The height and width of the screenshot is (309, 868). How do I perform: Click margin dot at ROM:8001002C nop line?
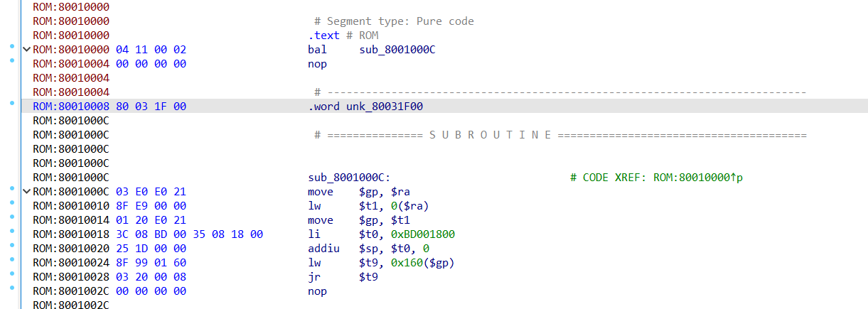(12, 288)
